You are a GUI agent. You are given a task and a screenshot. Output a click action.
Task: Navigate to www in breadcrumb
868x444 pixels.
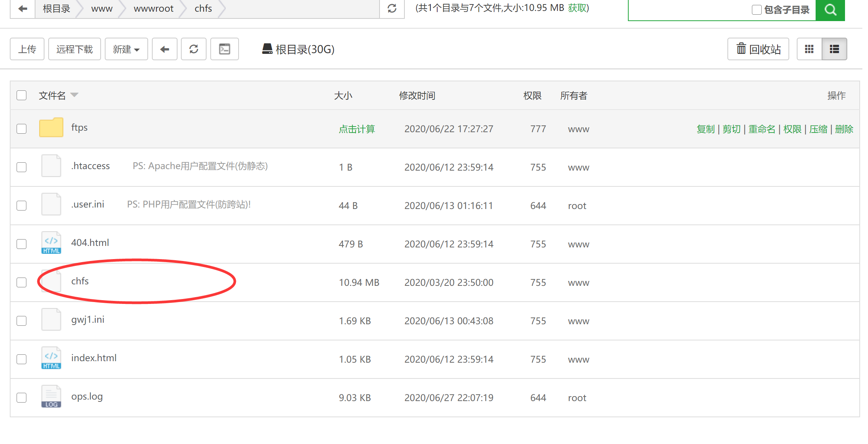click(x=102, y=8)
